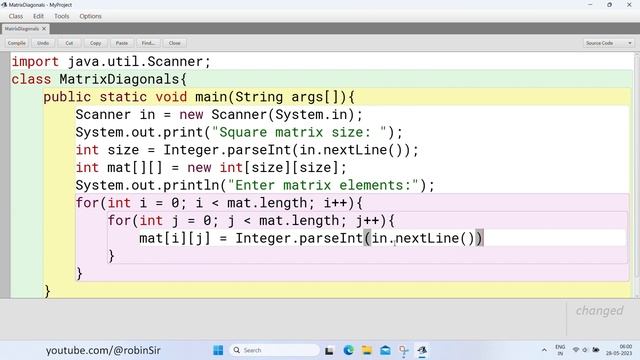Image resolution: width=640 pixels, height=360 pixels.
Task: Click the Paste toolbar button
Action: (x=122, y=43)
